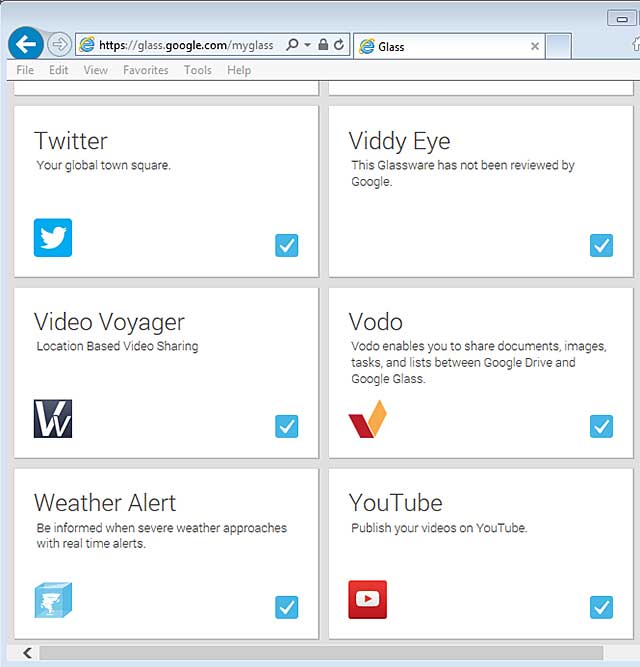Image resolution: width=640 pixels, height=667 pixels.
Task: Click the YouTube card title
Action: (395, 503)
